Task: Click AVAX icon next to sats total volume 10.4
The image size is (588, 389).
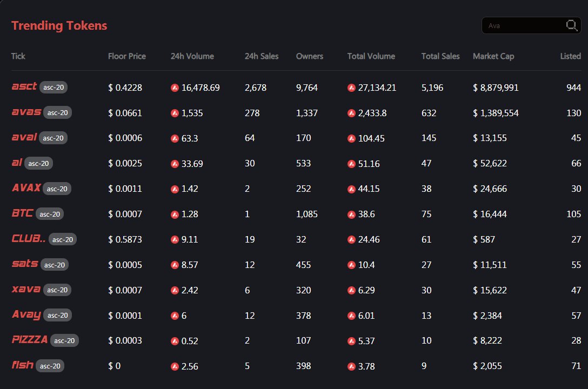Action: click(351, 265)
